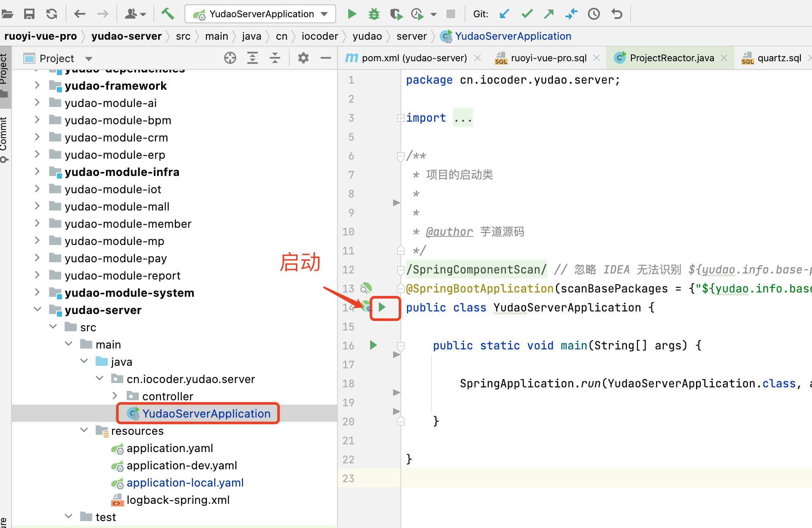
Task: Hide the Project panel with minus icon
Action: pyautogui.click(x=326, y=58)
